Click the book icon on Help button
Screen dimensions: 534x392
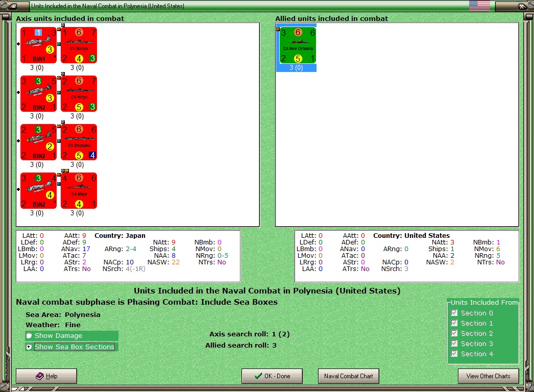[x=40, y=376]
